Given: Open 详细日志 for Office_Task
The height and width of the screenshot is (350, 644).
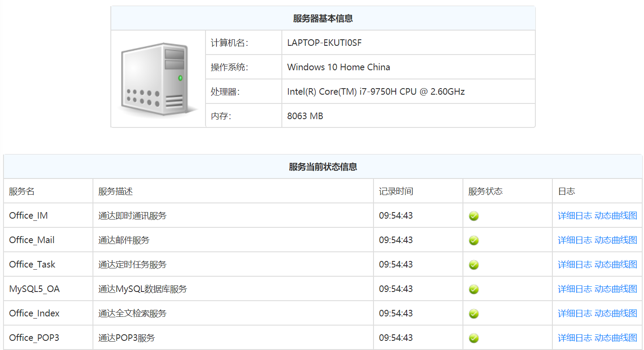Looking at the screenshot, I should 575,264.
